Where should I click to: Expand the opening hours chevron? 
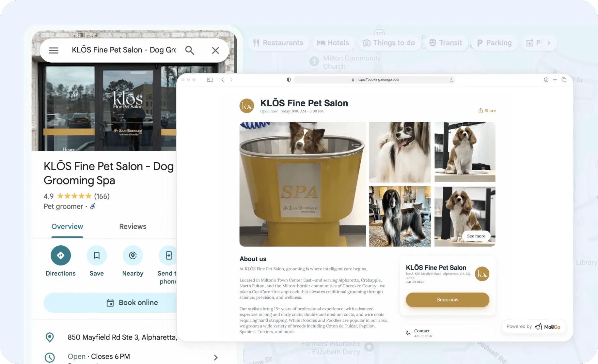(215, 357)
